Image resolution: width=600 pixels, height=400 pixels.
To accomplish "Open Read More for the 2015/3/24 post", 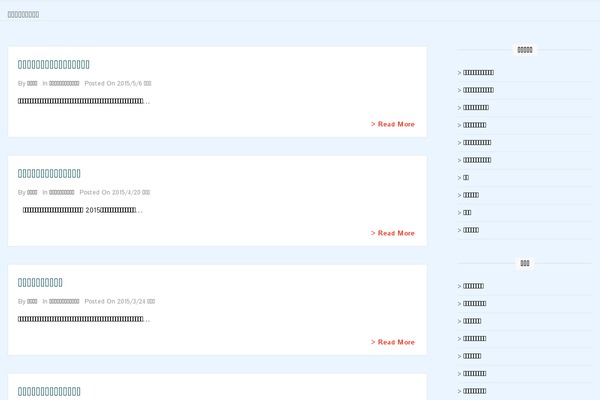I will click(x=393, y=342).
